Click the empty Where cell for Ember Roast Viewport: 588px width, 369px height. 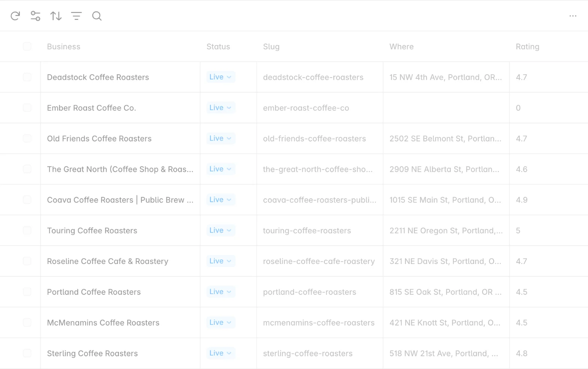coord(446,108)
